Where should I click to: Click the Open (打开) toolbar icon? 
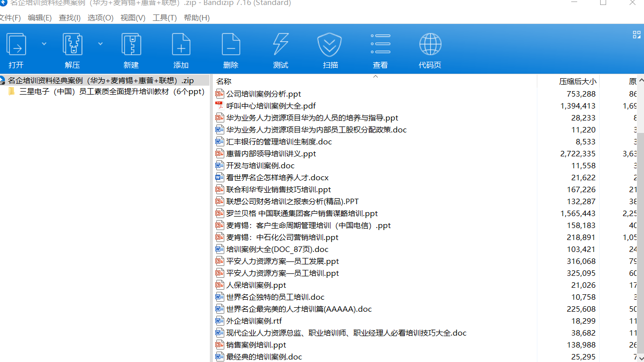click(16, 44)
